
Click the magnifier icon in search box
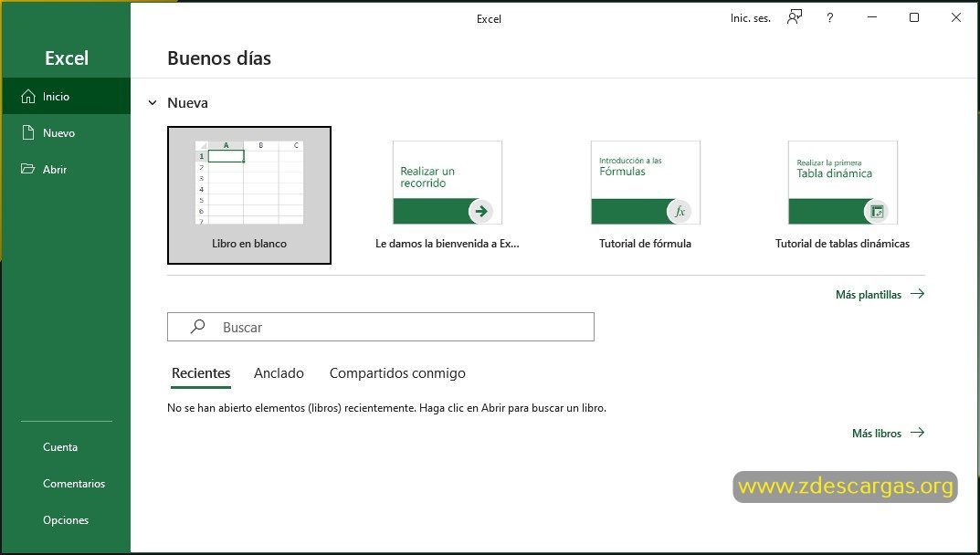click(x=197, y=326)
